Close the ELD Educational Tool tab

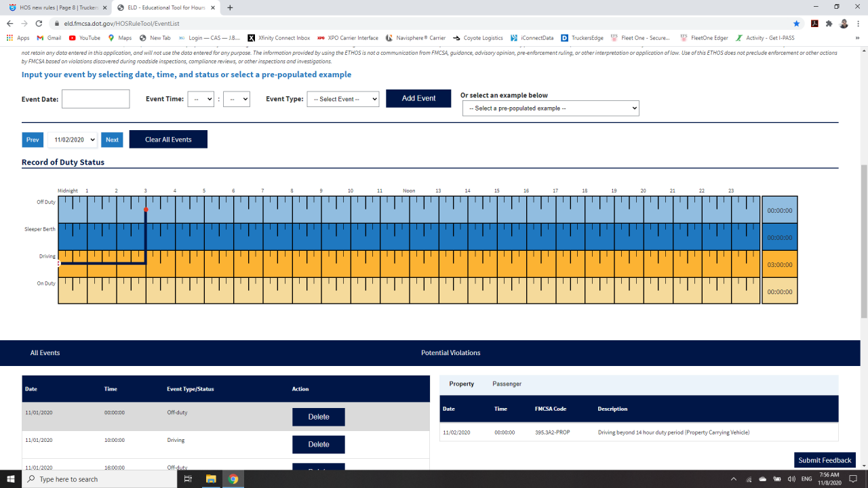pyautogui.click(x=213, y=7)
